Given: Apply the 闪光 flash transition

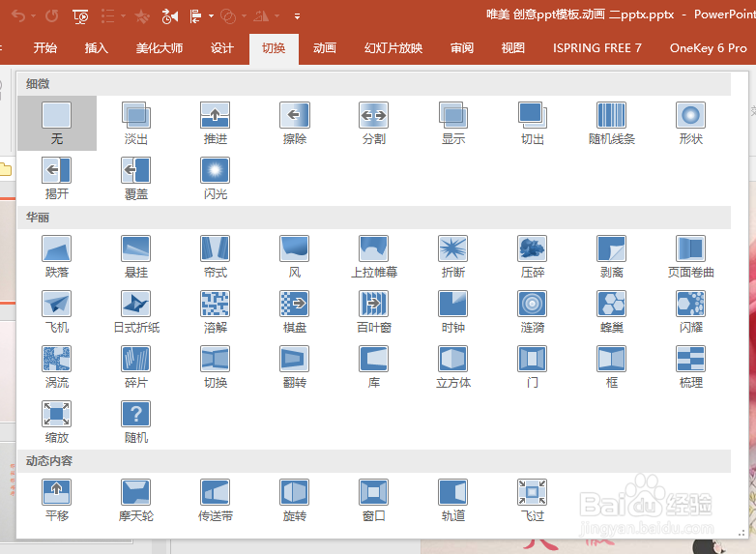Looking at the screenshot, I should click(215, 179).
